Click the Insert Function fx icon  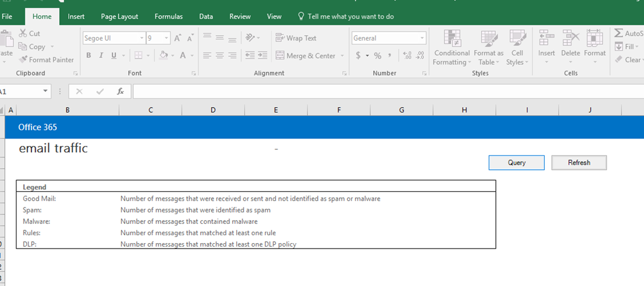point(120,91)
